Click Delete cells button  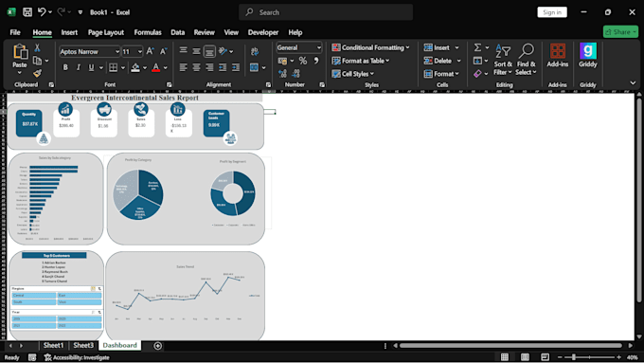tap(438, 61)
